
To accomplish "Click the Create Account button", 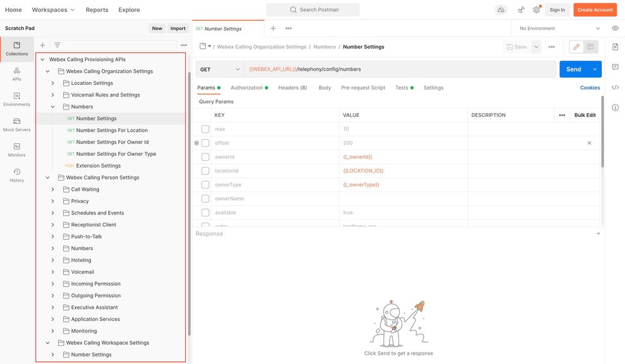I will 595,9.
